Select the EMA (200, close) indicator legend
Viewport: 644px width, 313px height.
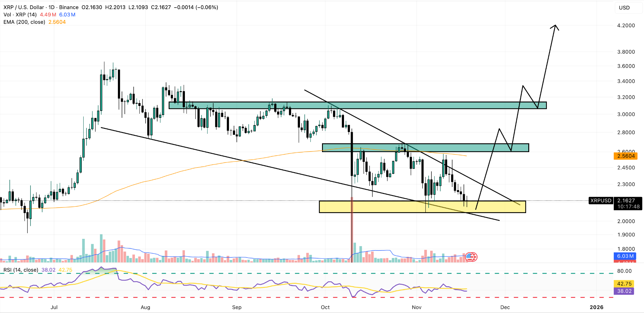pos(24,22)
